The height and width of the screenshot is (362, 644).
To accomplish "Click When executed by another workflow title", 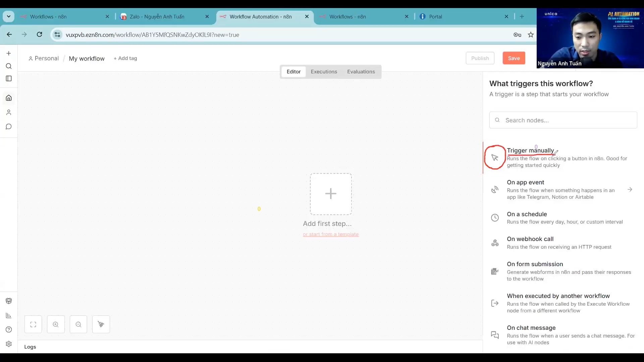I will pyautogui.click(x=558, y=296).
